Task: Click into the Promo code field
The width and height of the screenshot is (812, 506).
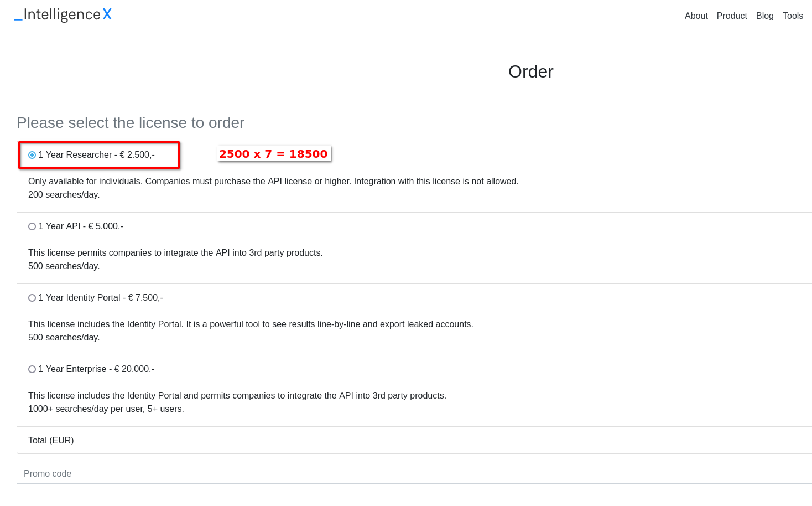Action: [414, 473]
